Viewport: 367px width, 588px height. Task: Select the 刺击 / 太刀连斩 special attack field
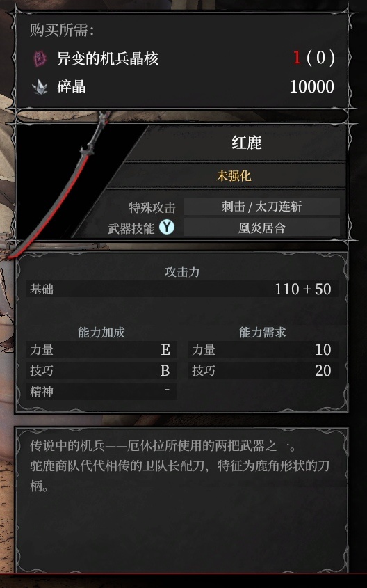click(x=261, y=207)
